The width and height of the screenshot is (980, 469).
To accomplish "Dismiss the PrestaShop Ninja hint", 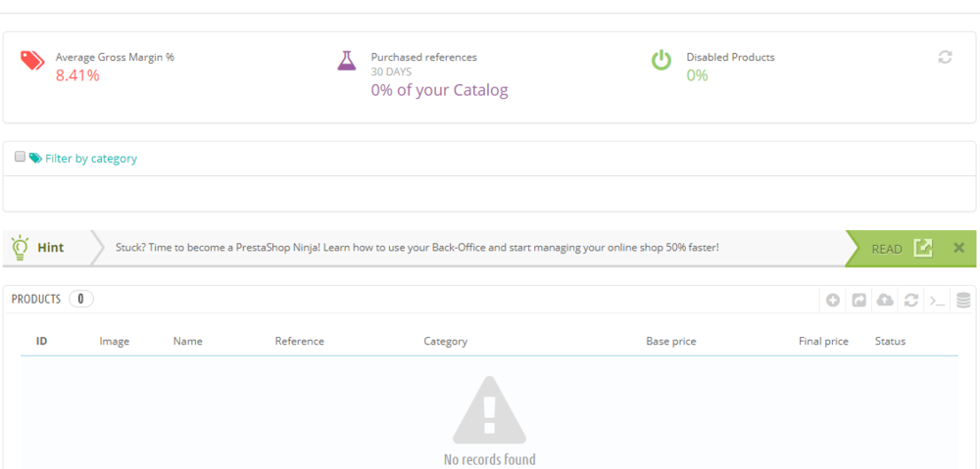I will point(958,248).
